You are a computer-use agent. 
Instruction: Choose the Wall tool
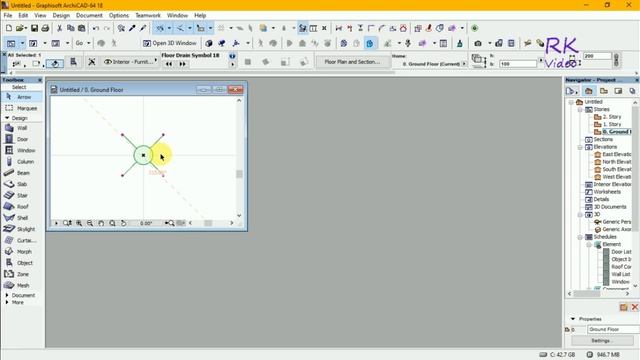(22, 128)
